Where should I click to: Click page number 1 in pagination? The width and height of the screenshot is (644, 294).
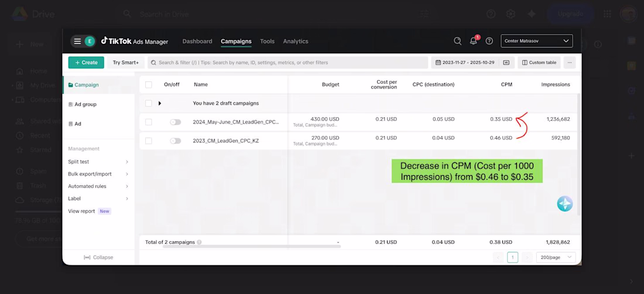tap(513, 258)
